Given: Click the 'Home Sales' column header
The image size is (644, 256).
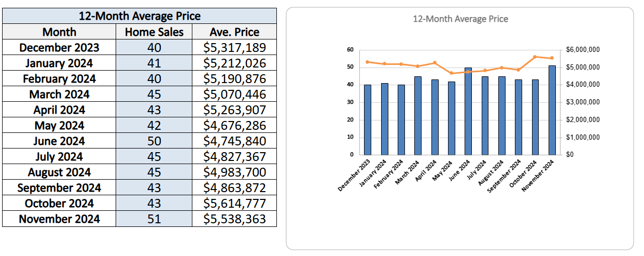Looking at the screenshot, I should point(155,32).
